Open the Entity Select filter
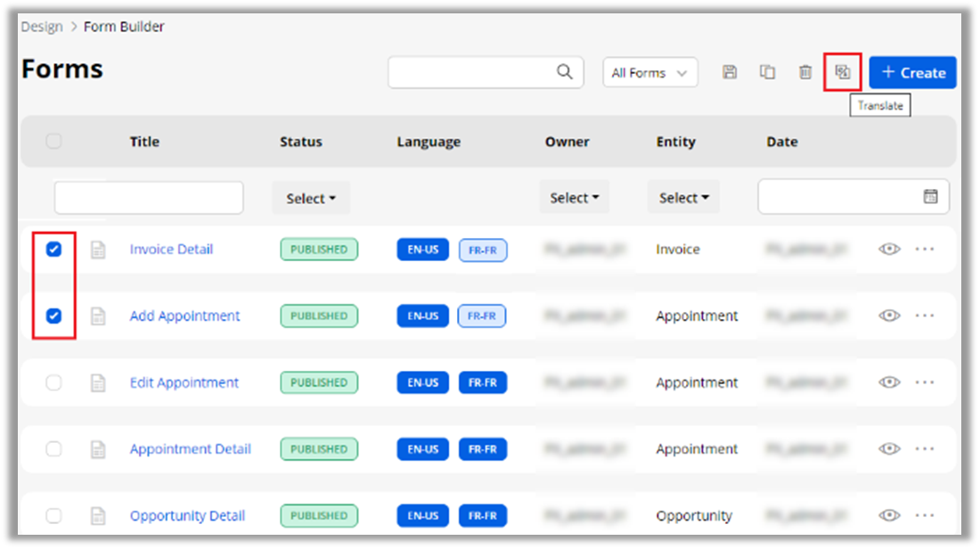The height and width of the screenshot is (549, 980). [x=683, y=198]
